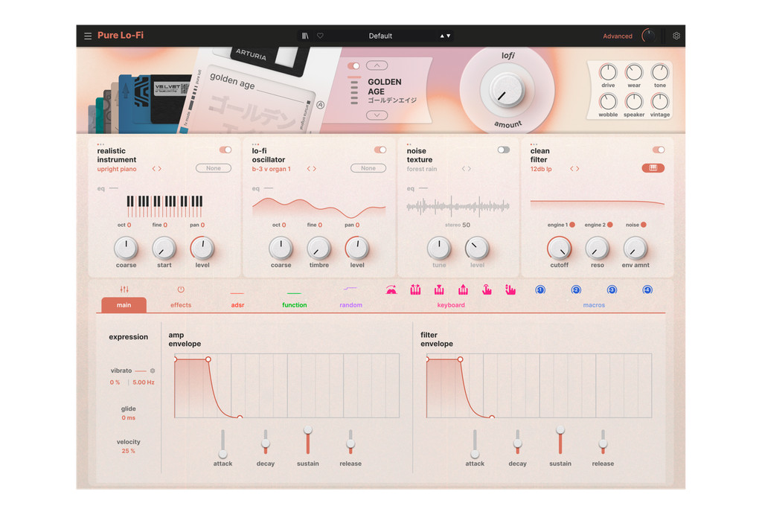Adjust the speaker knob

coord(634,102)
